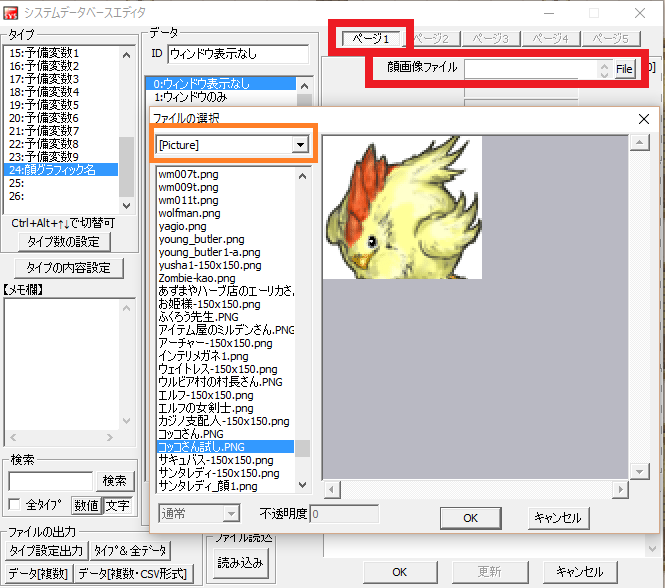The image size is (665, 588).
Task: Click the 検索 search button
Action: pyautogui.click(x=115, y=481)
